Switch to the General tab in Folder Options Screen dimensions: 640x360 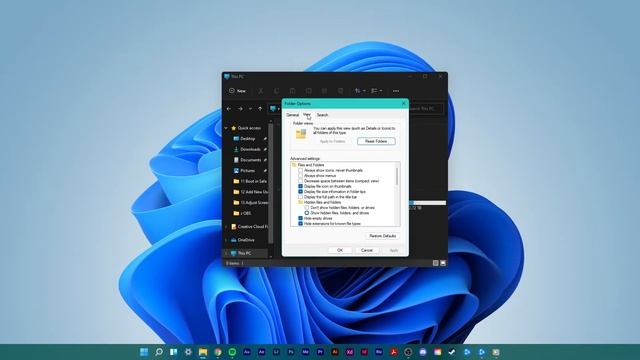click(293, 115)
